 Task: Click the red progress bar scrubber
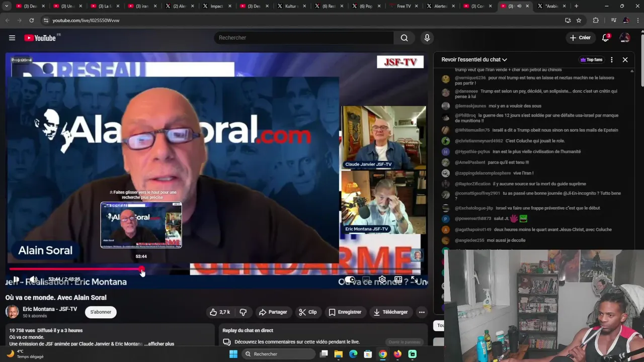[x=142, y=269]
